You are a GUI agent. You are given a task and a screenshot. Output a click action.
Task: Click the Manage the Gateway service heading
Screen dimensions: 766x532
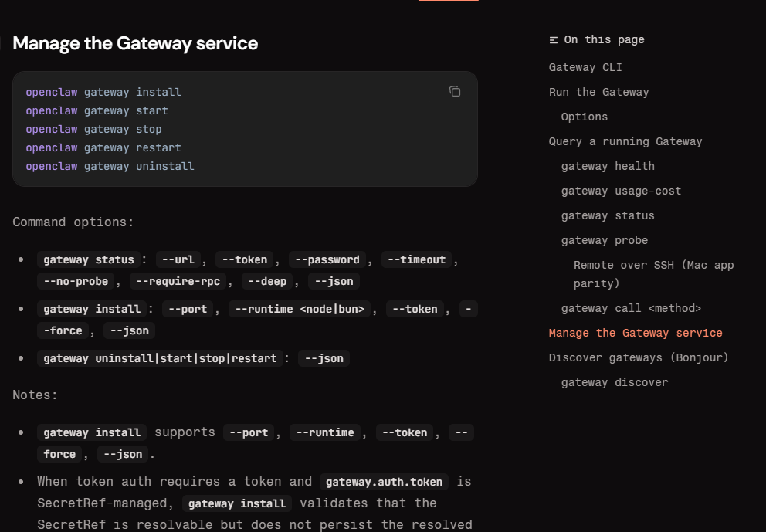[135, 43]
